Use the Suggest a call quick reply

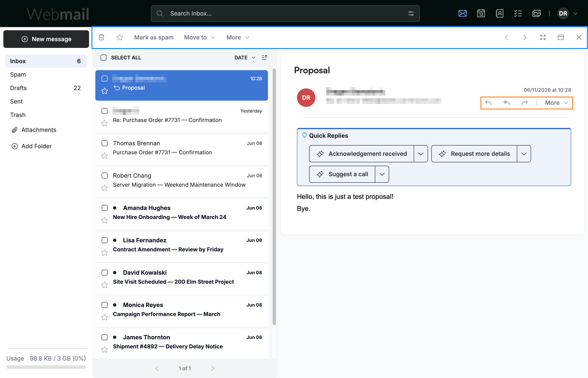(342, 174)
